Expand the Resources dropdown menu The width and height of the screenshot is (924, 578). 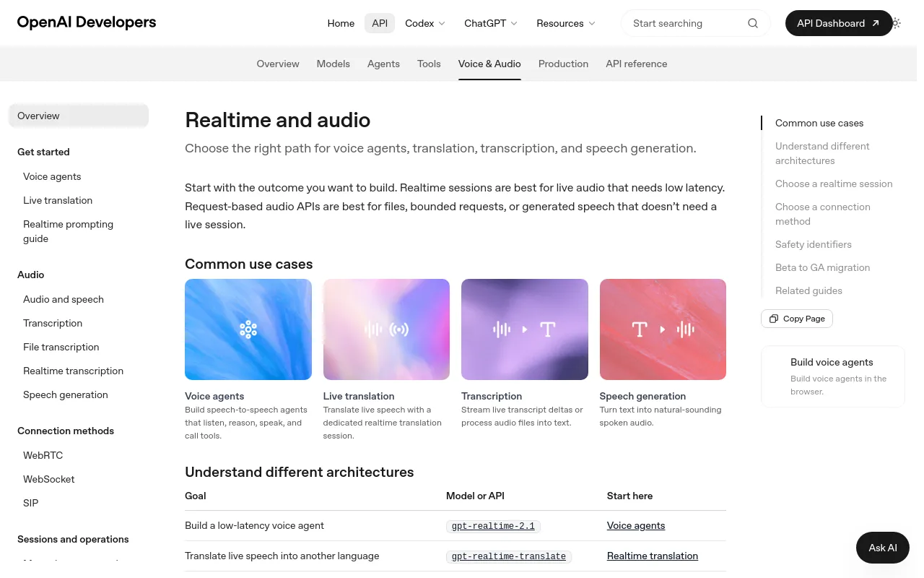566,23
